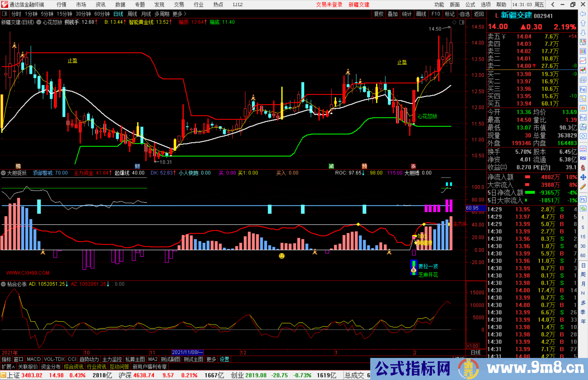This screenshot has height=380, width=588.
Task: Click the 交易未登录 login link
Action: coord(329,5)
